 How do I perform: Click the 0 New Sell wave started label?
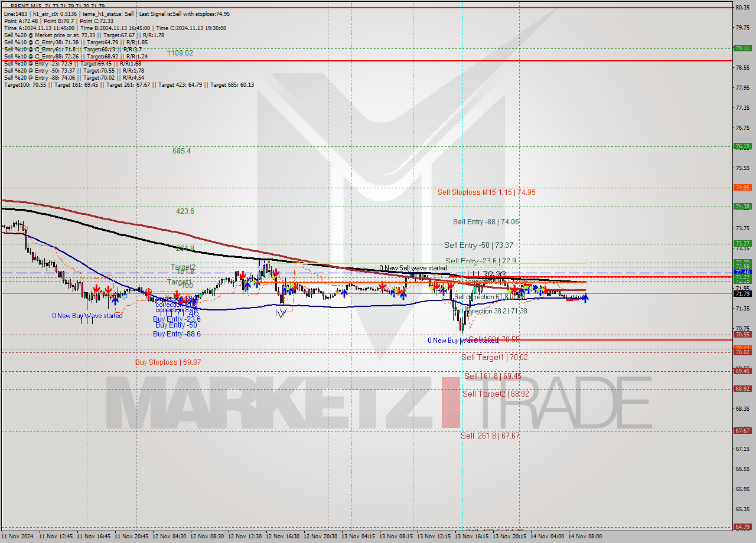pos(413,268)
